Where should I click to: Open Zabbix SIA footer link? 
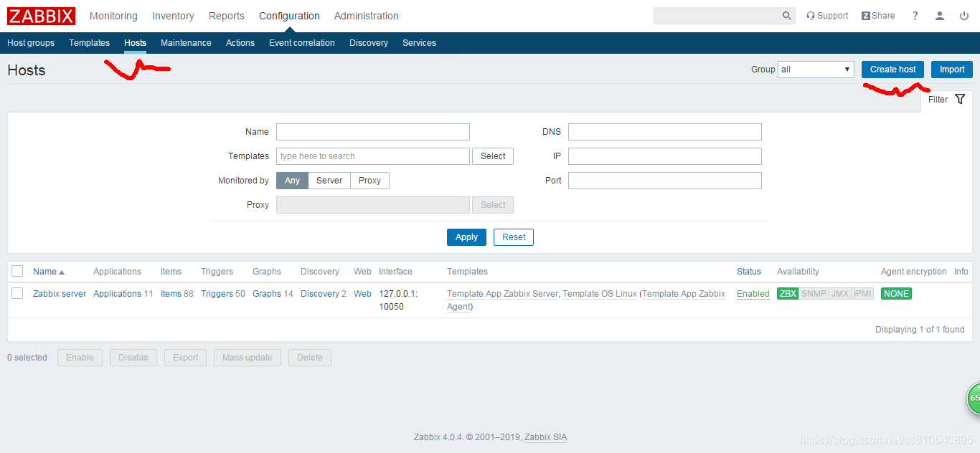pos(545,437)
